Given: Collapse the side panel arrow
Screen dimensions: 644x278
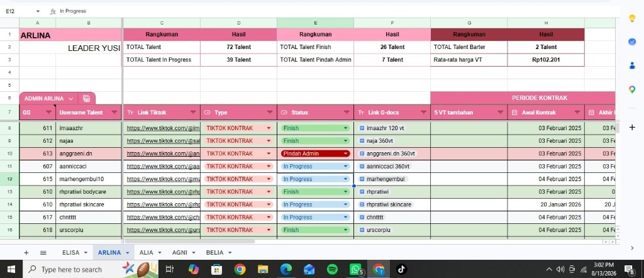Looking at the screenshot, I should 632,248.
